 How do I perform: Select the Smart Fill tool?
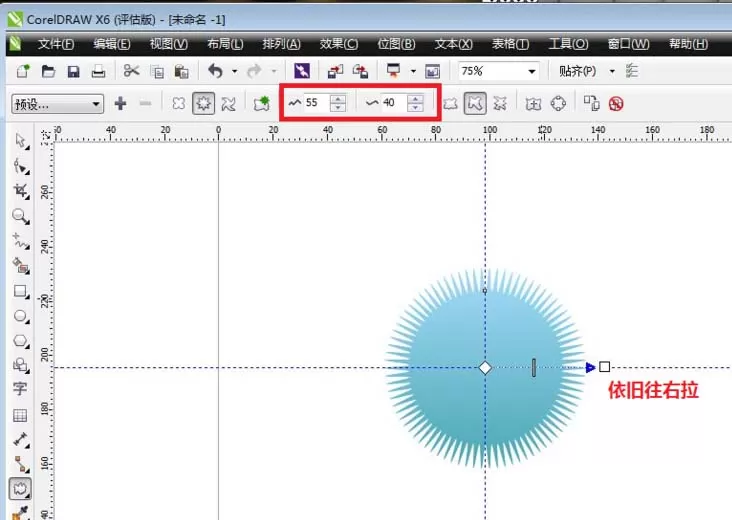point(21,266)
